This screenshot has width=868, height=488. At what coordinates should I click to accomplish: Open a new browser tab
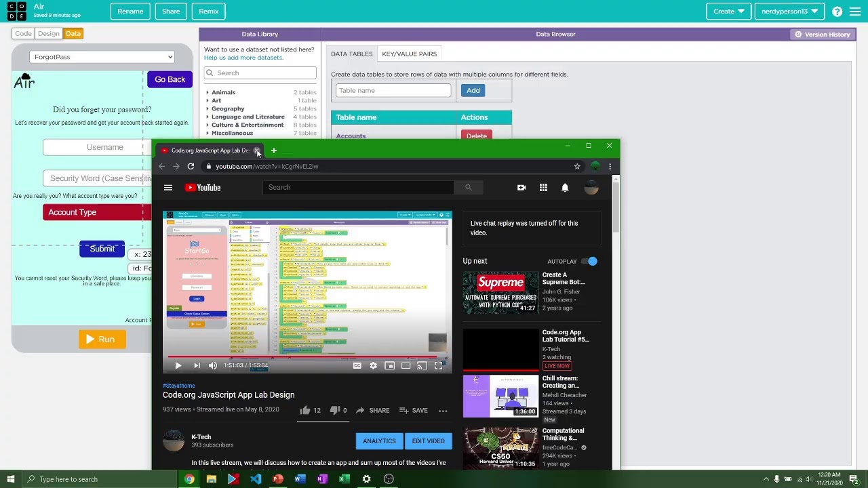tap(273, 150)
